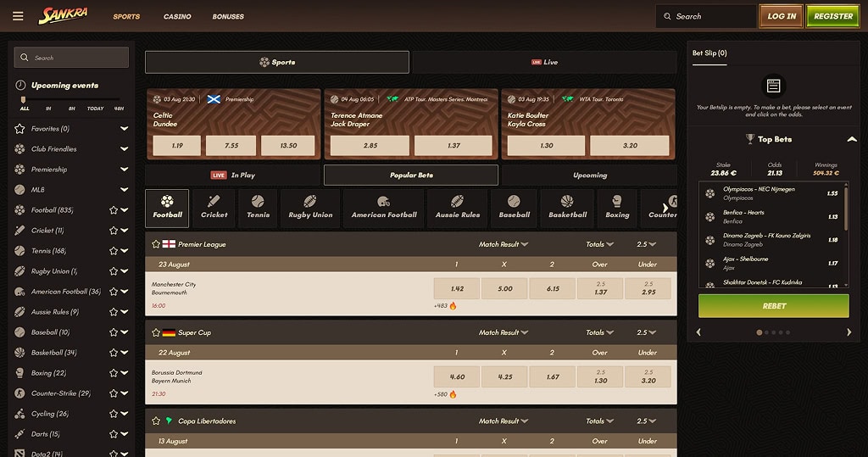Favorite the Super Cup with star
This screenshot has height=457, width=868.
click(x=156, y=332)
